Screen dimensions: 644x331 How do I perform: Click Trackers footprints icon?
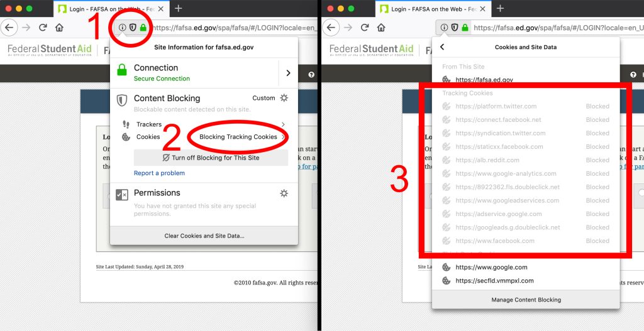pyautogui.click(x=126, y=124)
